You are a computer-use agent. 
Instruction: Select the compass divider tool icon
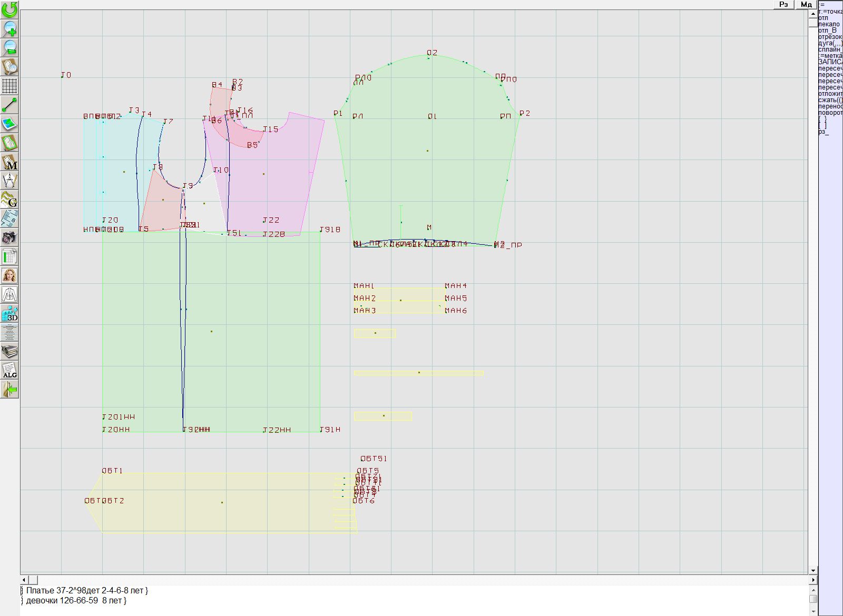9,181
